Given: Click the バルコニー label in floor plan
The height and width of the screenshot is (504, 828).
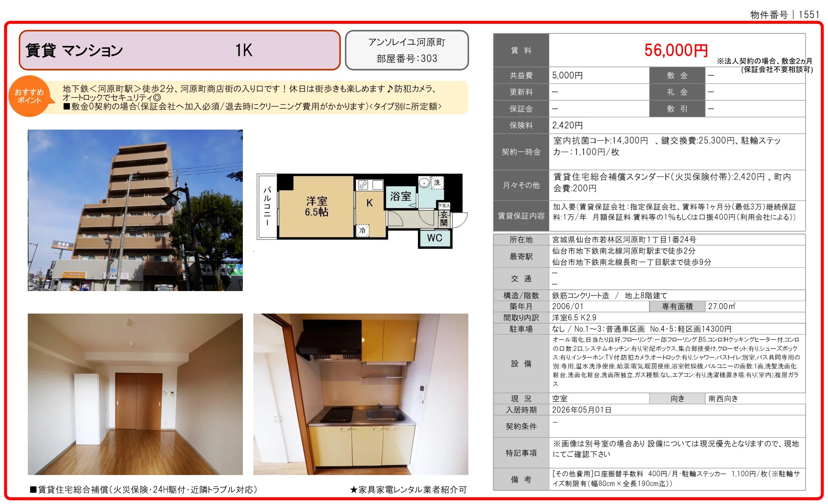Looking at the screenshot, I should coord(267,206).
